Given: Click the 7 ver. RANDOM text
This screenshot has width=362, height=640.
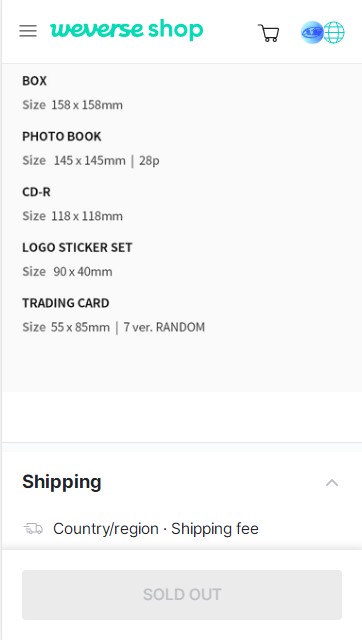Looking at the screenshot, I should (x=164, y=327).
